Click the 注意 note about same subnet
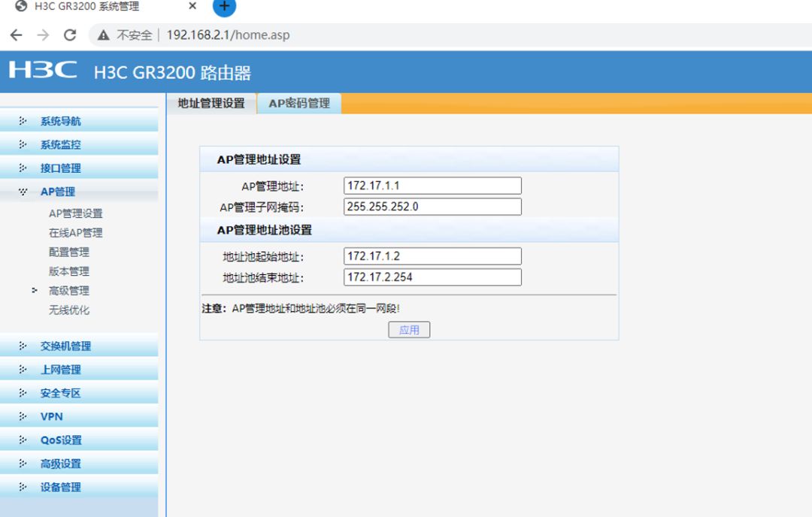The width and height of the screenshot is (812, 517). pos(301,308)
